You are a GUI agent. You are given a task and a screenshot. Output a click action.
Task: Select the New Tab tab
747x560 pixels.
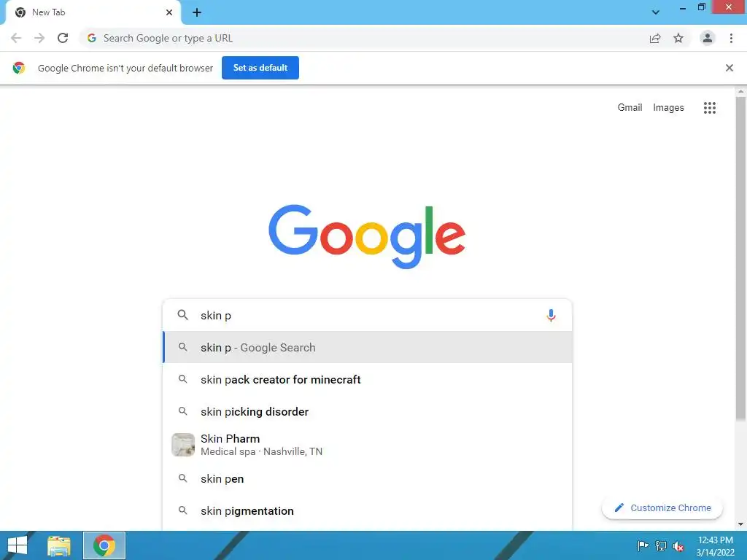(x=93, y=12)
